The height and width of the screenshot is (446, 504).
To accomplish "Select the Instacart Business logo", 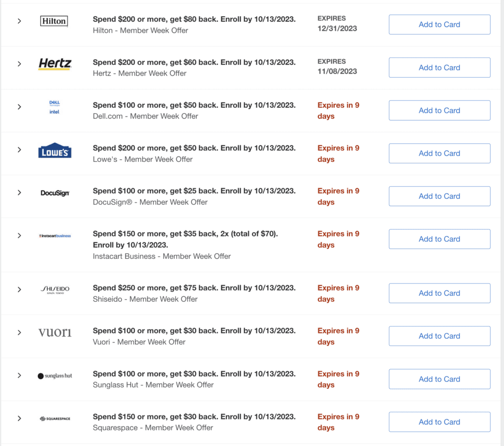I will click(54, 235).
